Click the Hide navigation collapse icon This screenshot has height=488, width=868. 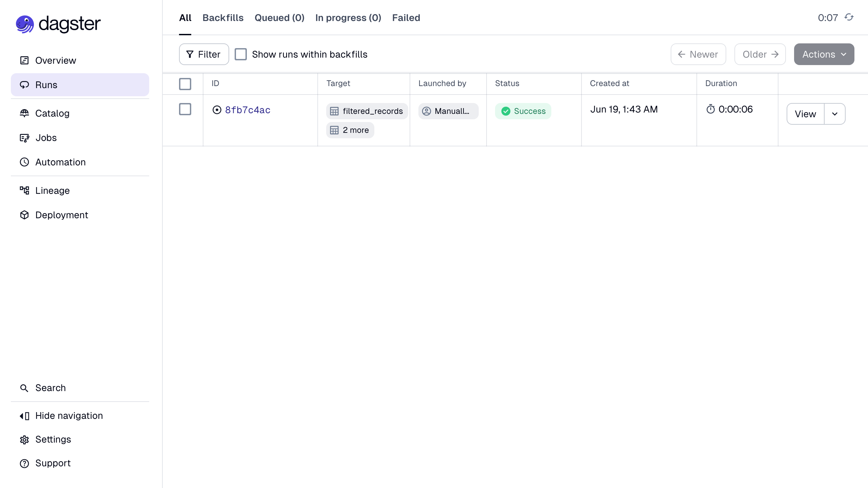tap(24, 416)
